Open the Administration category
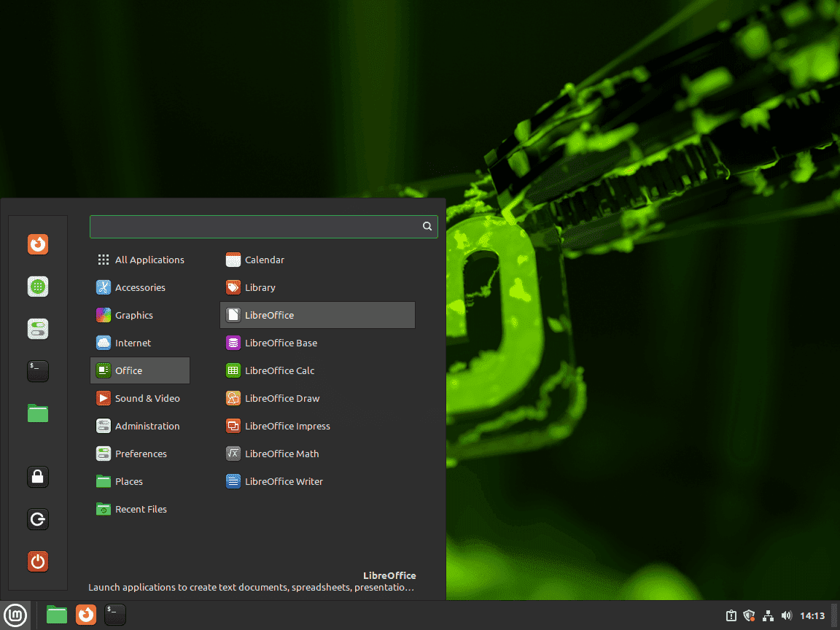Viewport: 840px width, 630px height. (140, 426)
